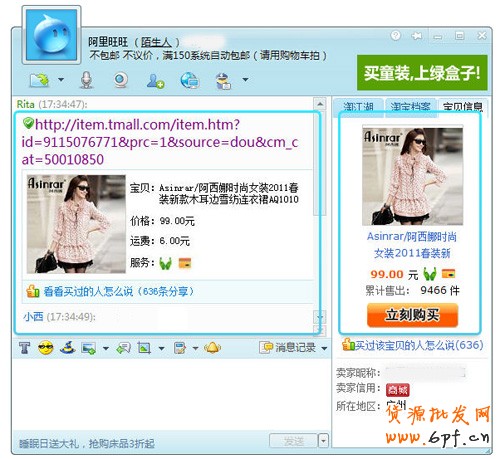Screen dimensions: 500x459
Task: Click the wizard hat magic emoticon icon
Action: click(x=67, y=348)
